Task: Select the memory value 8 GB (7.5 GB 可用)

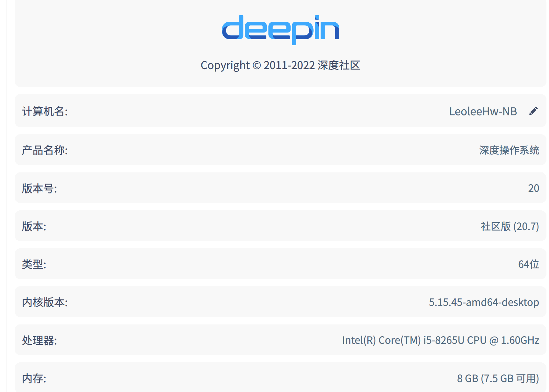Action: [498, 378]
